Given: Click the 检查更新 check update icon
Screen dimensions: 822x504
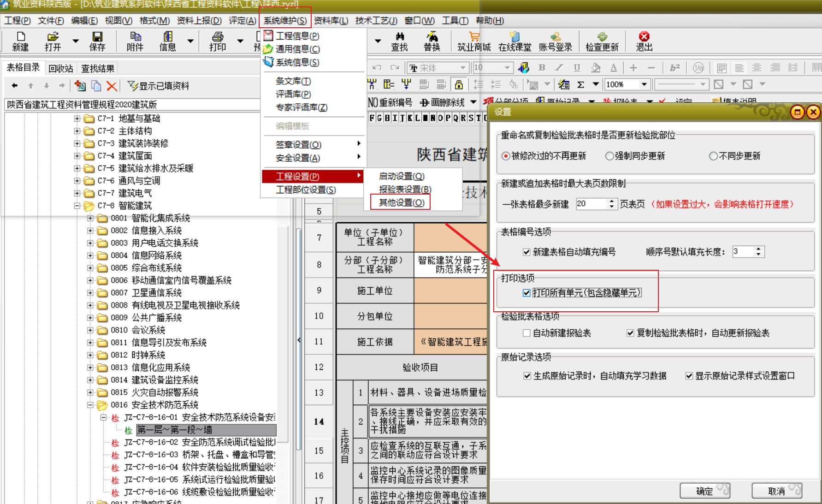Looking at the screenshot, I should 602,41.
